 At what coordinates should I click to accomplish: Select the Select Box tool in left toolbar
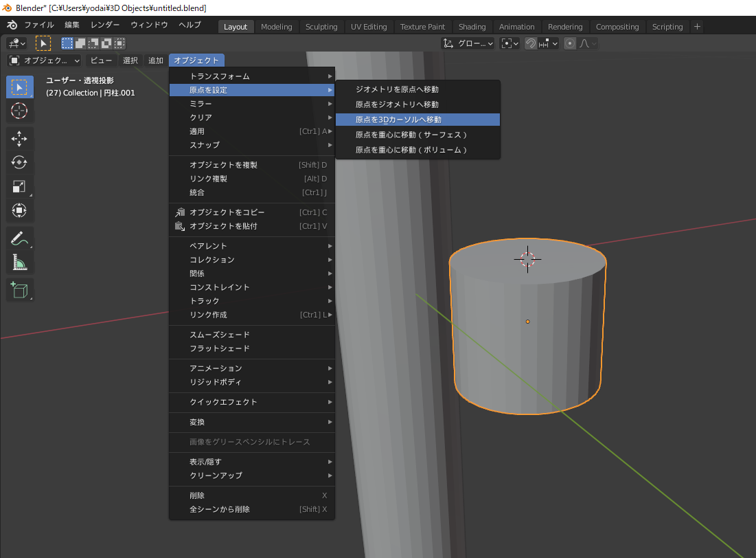(x=19, y=87)
